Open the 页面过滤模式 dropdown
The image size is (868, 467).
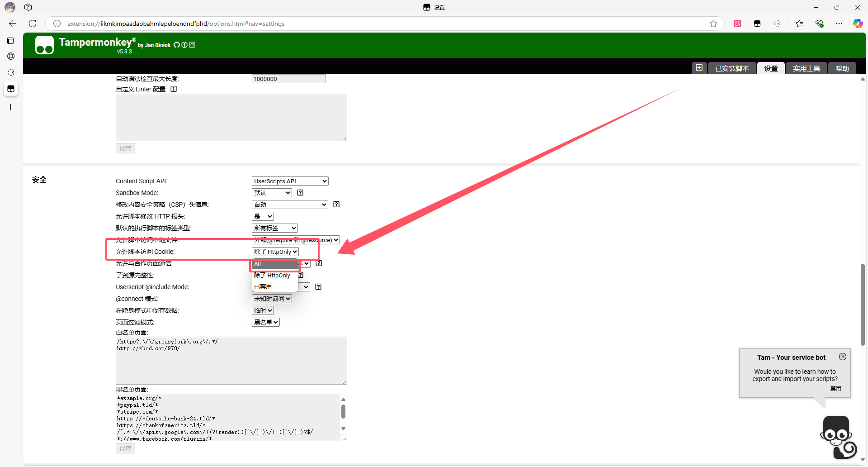click(x=266, y=322)
